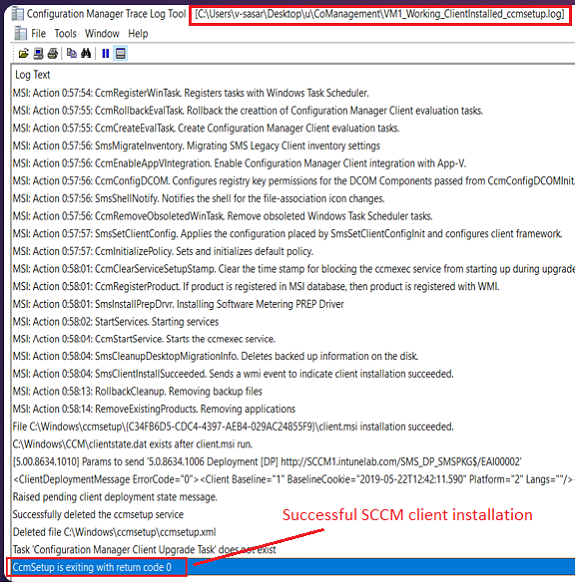Select the CcmClearServiceSetupStamp log line
Screen dimensions: 575x583
point(293,268)
